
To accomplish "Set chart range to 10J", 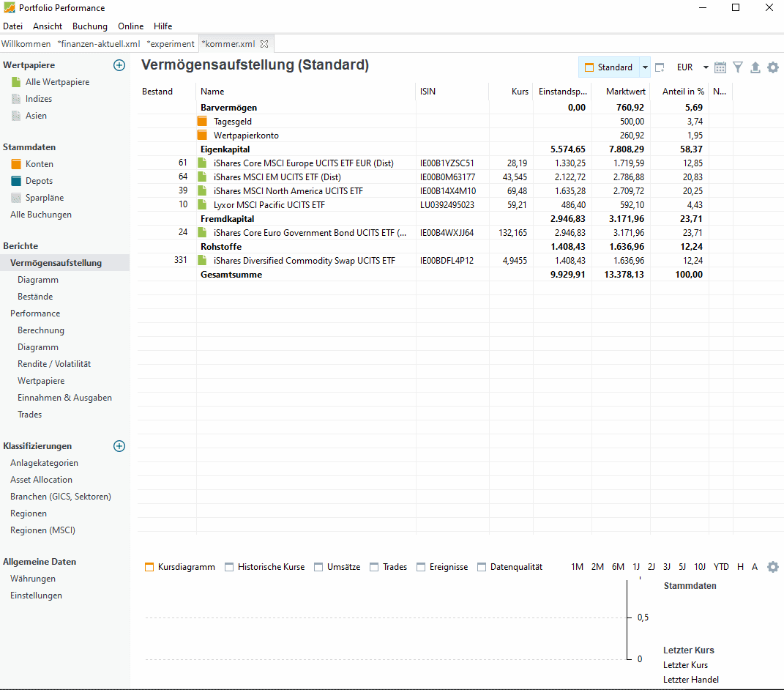I will click(x=700, y=567).
